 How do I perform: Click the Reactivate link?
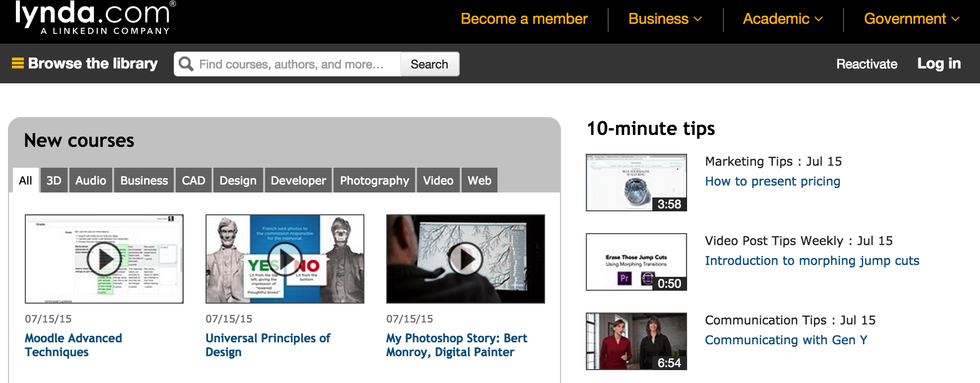(867, 64)
